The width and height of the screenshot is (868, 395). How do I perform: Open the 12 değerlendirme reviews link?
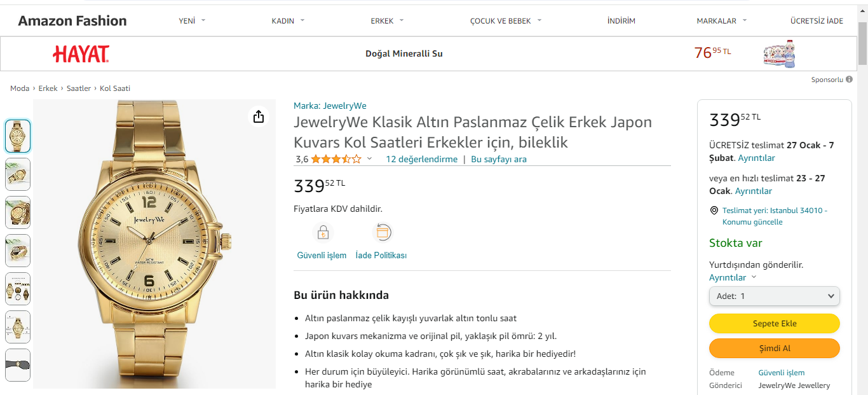click(x=421, y=159)
